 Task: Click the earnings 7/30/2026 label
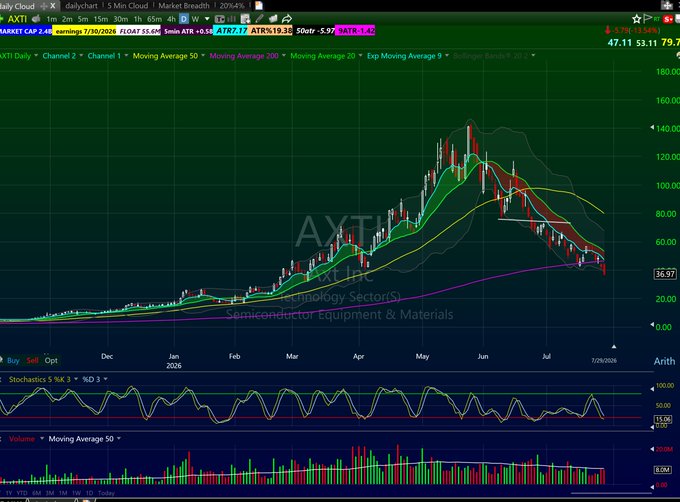85,31
